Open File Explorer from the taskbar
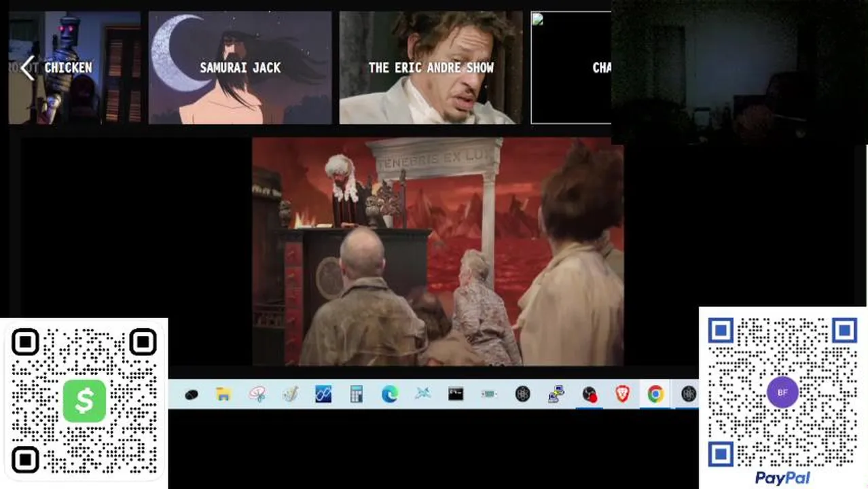Image resolution: width=868 pixels, height=489 pixels. coord(223,394)
